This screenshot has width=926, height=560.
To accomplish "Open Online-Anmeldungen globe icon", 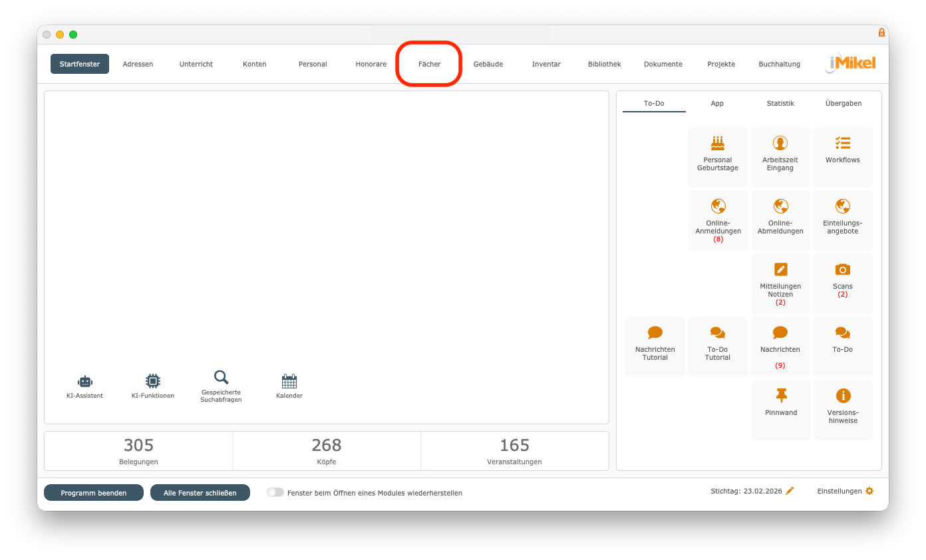I will click(x=718, y=206).
